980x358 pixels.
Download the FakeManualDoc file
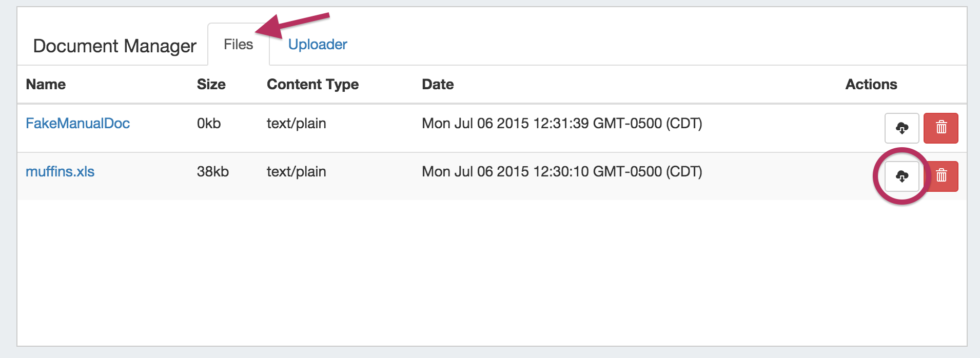point(901,128)
